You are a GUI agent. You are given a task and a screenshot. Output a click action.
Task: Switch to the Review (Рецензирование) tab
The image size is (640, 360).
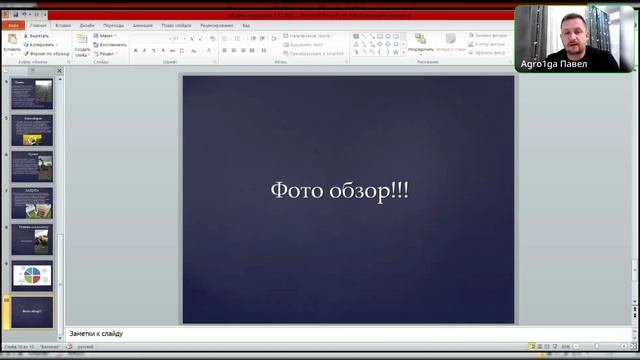[x=217, y=25]
